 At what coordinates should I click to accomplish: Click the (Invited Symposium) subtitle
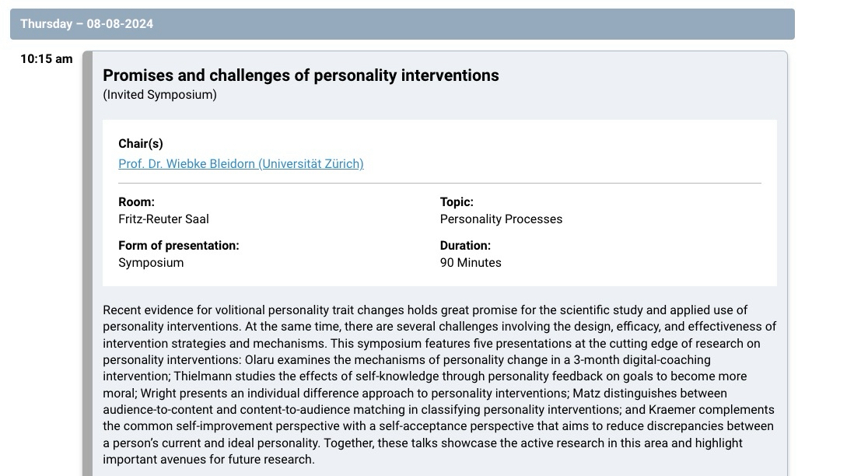point(159,95)
